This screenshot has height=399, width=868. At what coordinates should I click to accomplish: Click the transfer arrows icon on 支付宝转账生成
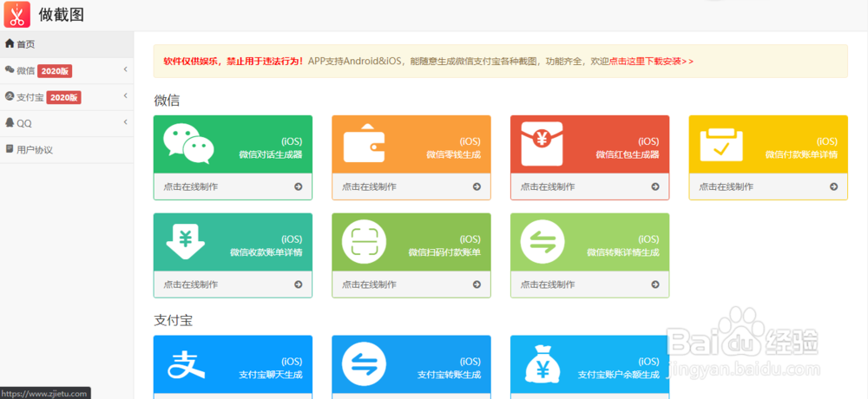click(364, 364)
